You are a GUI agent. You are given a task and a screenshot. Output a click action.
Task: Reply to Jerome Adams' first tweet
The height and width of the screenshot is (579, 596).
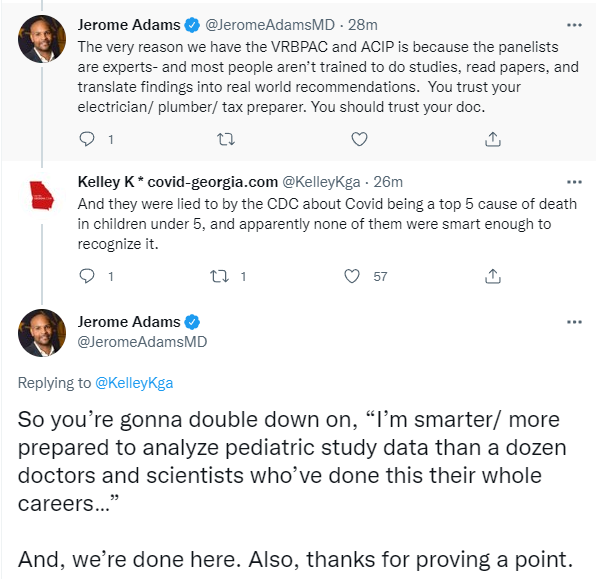(x=87, y=139)
